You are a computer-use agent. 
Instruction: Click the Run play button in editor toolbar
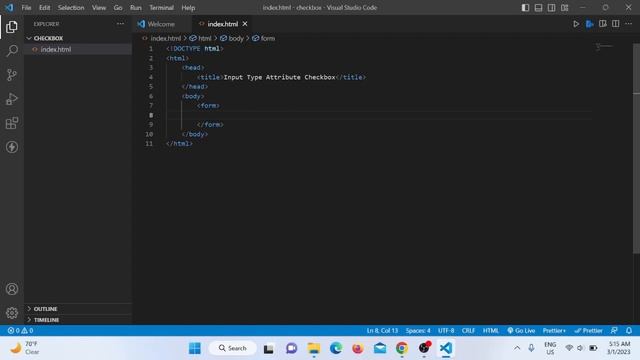[x=576, y=24]
